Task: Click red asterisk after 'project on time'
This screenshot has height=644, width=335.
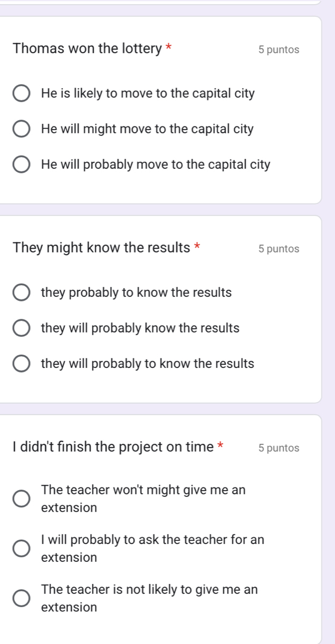Action: coord(221,445)
